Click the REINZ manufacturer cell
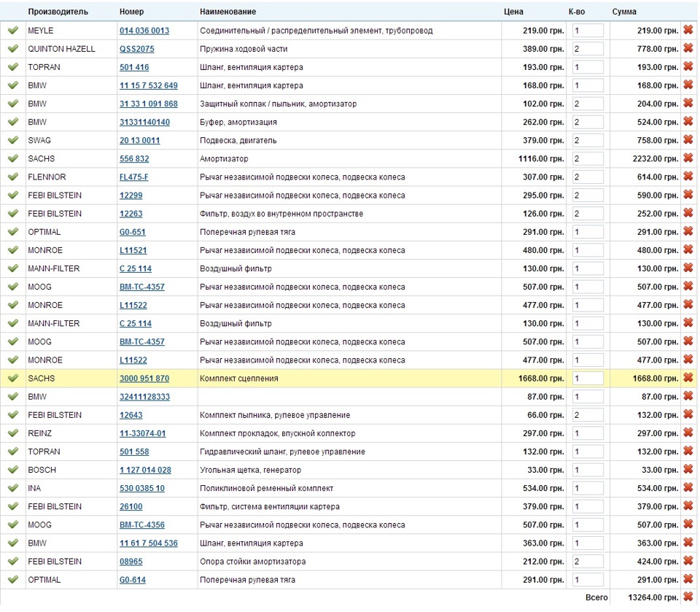700x612 pixels. (39, 433)
